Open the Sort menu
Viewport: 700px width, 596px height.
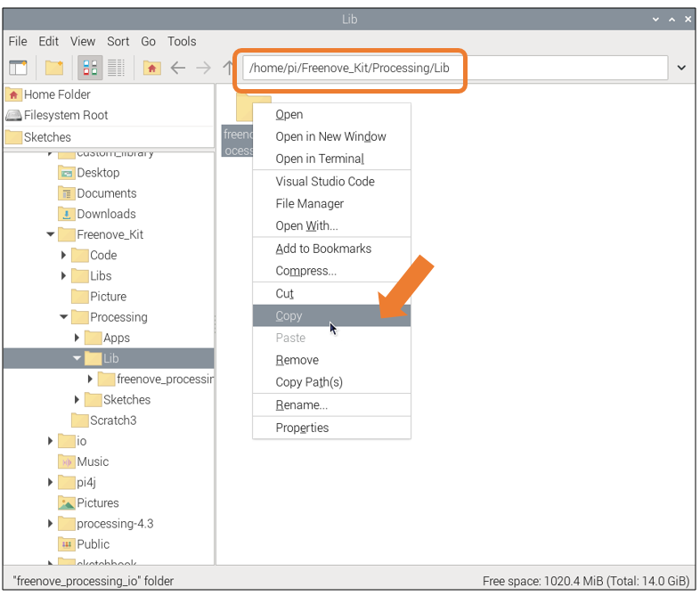[x=118, y=42]
